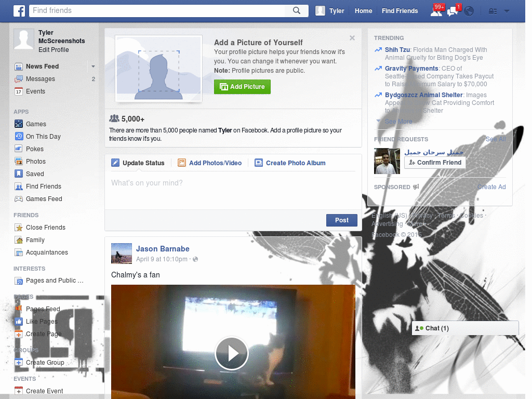Viewport: 532px width, 399px height.
Task: Open Bydgoszcz Animal Shelter trending topic
Action: [x=424, y=95]
